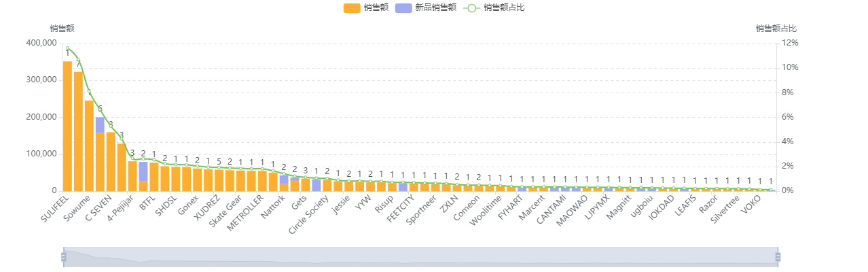Click the SULIFEEL x-axis label
This screenshot has height=272, width=868.
(55, 209)
